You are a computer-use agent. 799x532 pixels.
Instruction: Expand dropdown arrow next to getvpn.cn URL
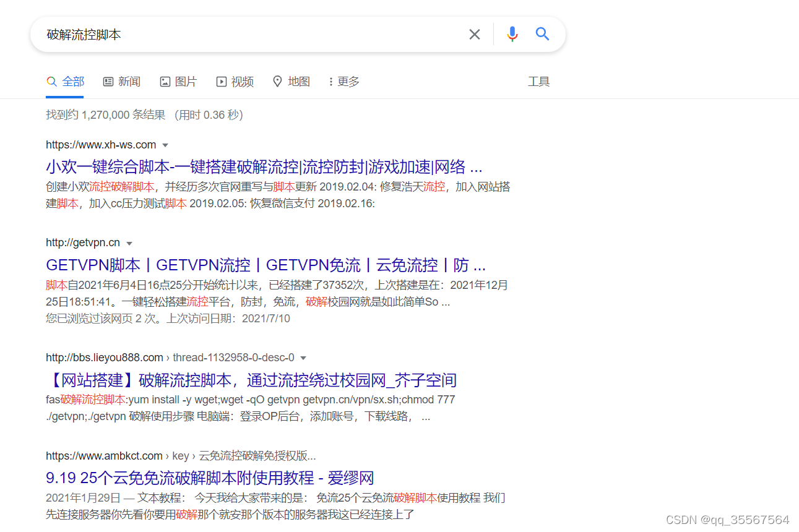(x=129, y=243)
